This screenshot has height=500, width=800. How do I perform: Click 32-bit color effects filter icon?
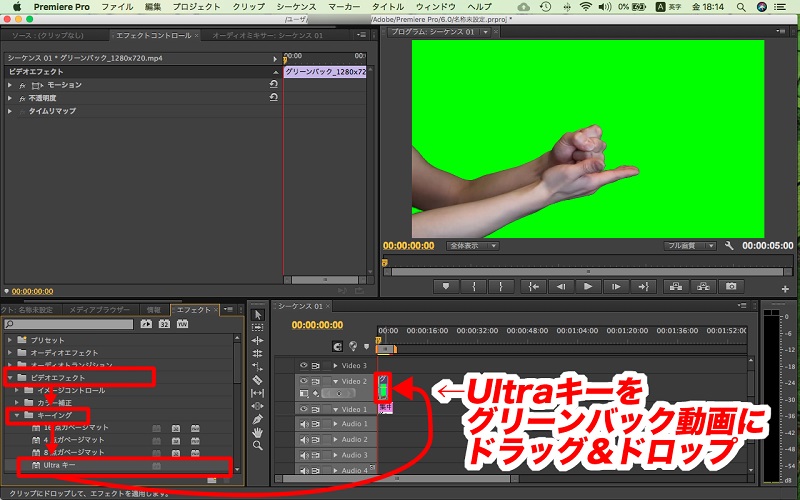(164, 324)
